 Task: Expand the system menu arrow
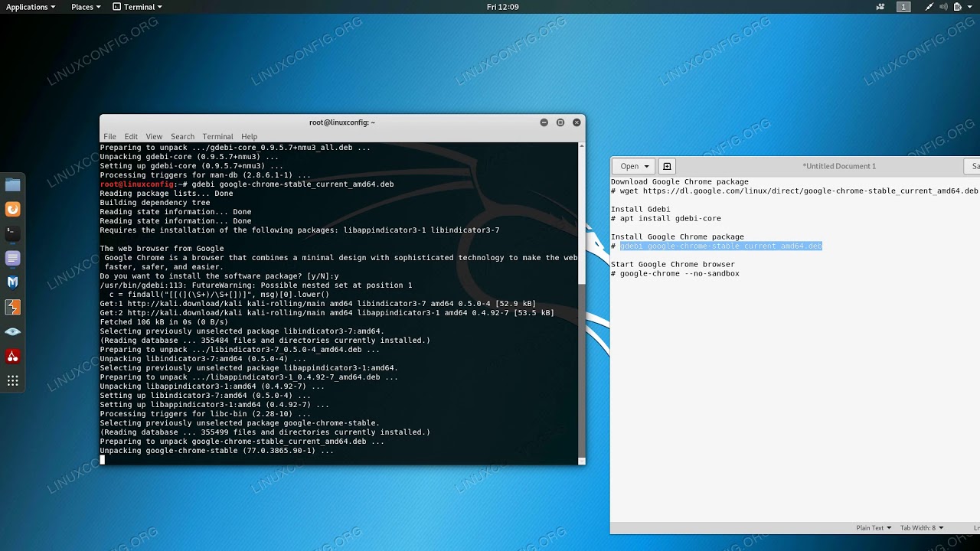(x=969, y=7)
